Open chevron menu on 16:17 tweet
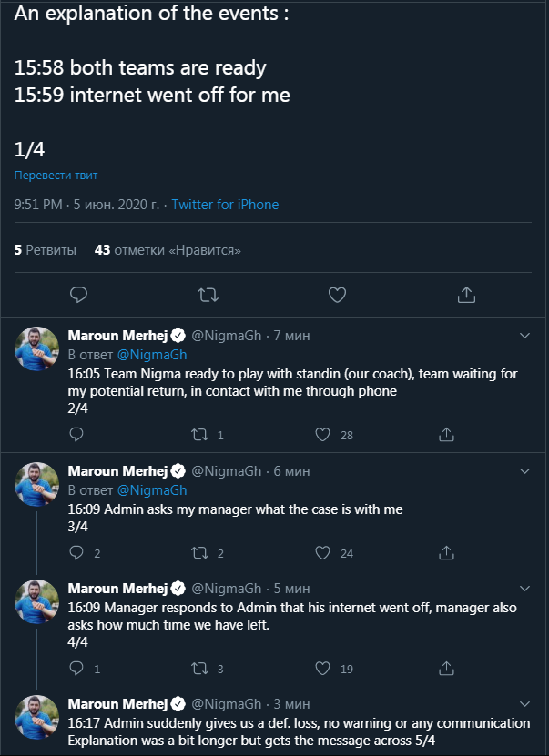This screenshot has width=549, height=756. pyautogui.click(x=524, y=704)
